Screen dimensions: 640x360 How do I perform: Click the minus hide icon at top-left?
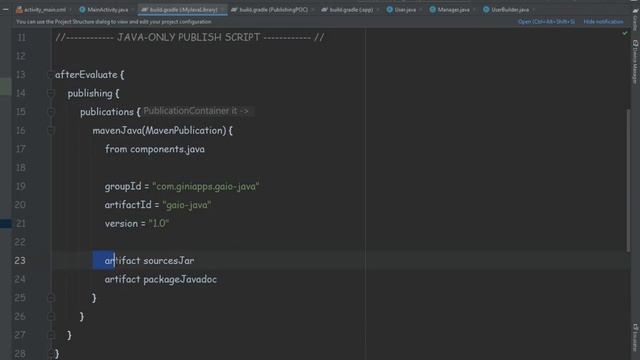pos(5,9)
